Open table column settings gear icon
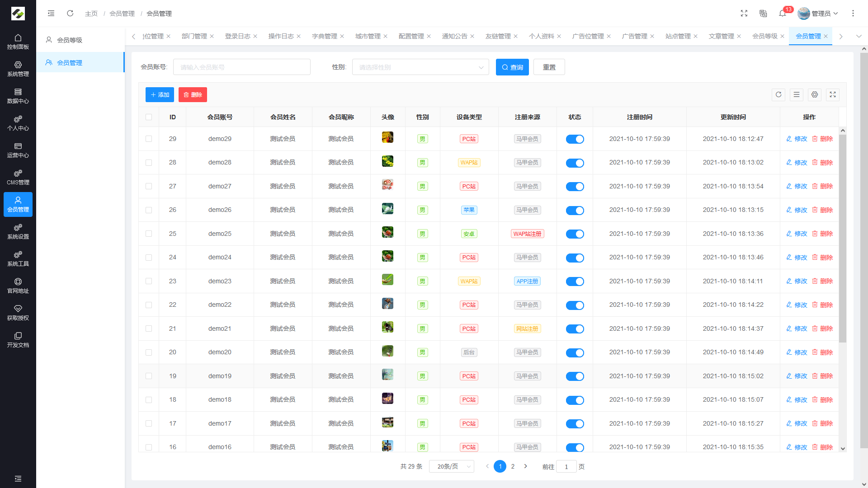The image size is (868, 488). click(x=815, y=95)
